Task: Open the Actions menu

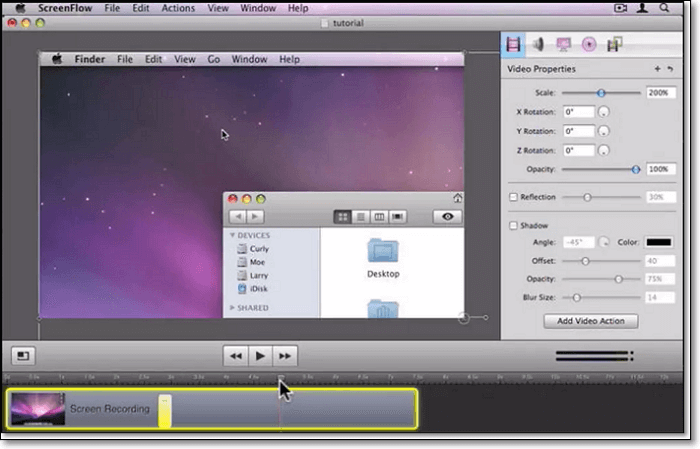Action: (178, 8)
